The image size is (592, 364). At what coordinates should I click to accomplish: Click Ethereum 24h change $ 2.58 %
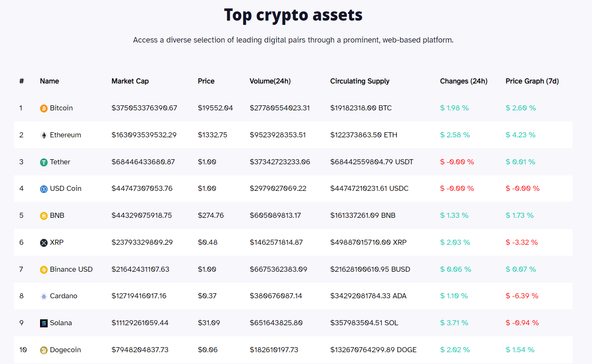[x=455, y=135]
